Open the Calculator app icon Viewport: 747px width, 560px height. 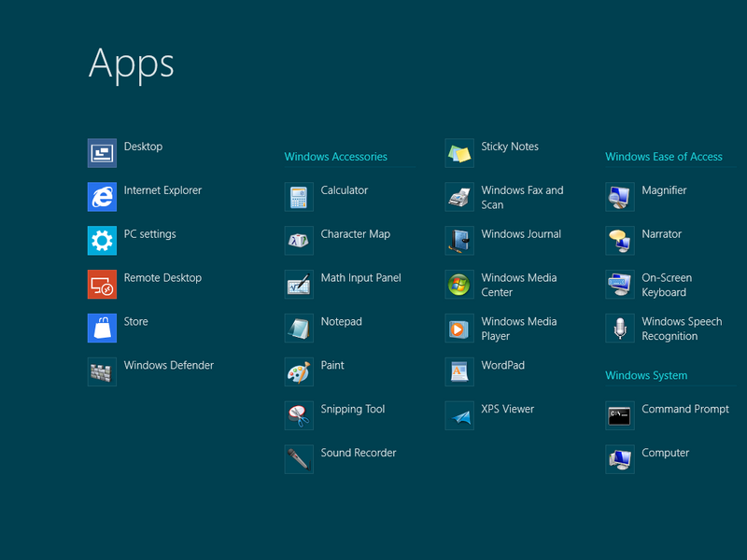299,197
